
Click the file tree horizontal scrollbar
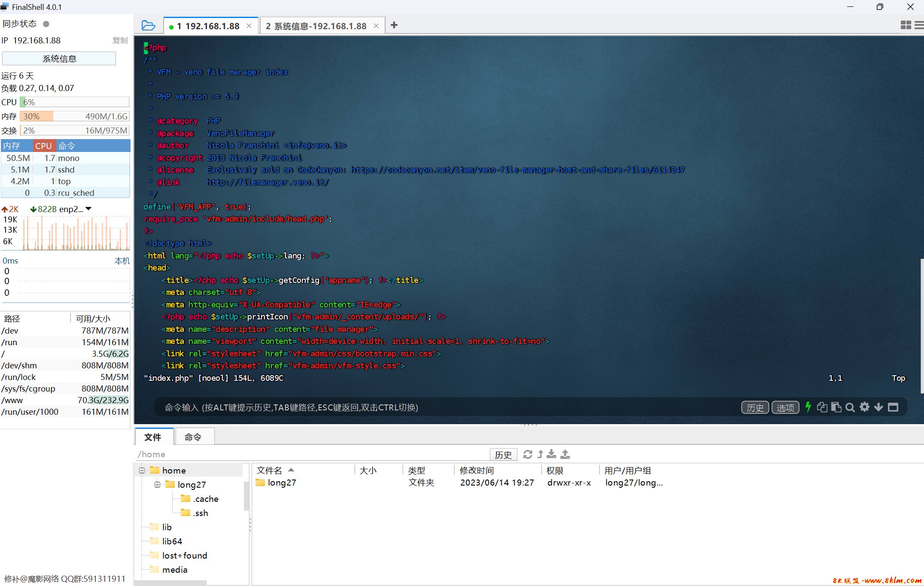click(x=171, y=583)
